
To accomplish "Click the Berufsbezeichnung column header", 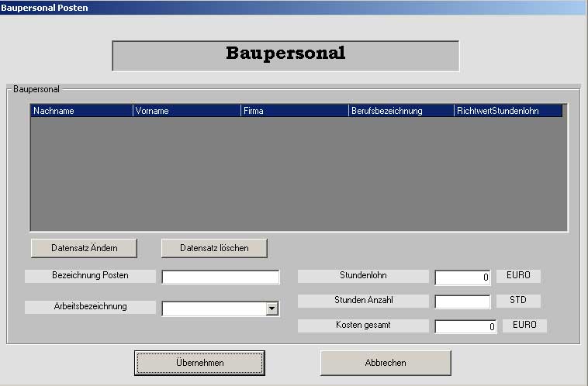I will [x=401, y=111].
